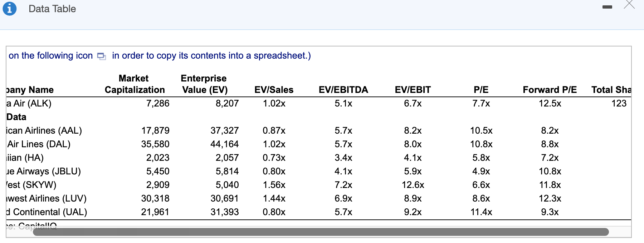Viewport: 644px width, 243px height.
Task: Click the Delta Air Lines (DAL) row
Action: (x=39, y=144)
